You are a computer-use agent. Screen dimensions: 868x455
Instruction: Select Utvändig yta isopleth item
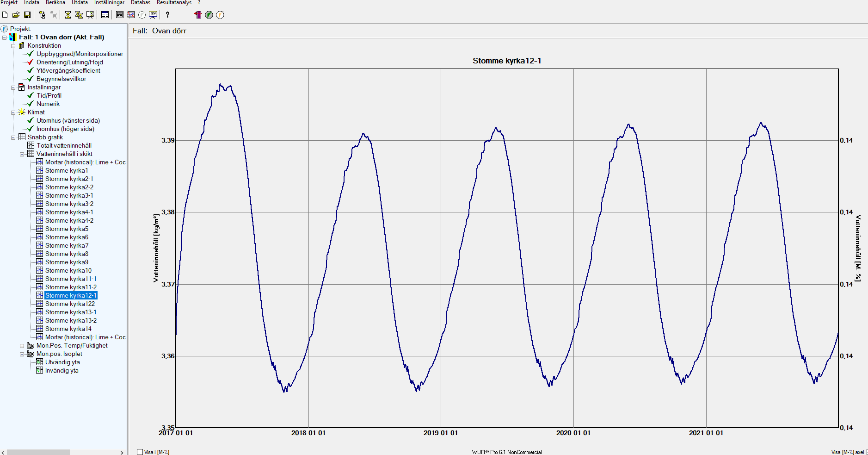tap(62, 362)
